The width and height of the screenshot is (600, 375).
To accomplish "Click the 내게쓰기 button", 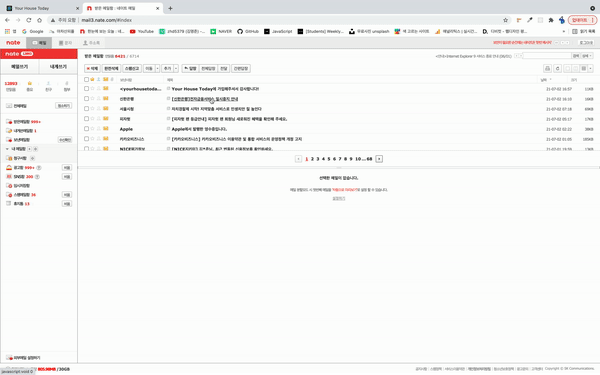I will (x=58, y=67).
